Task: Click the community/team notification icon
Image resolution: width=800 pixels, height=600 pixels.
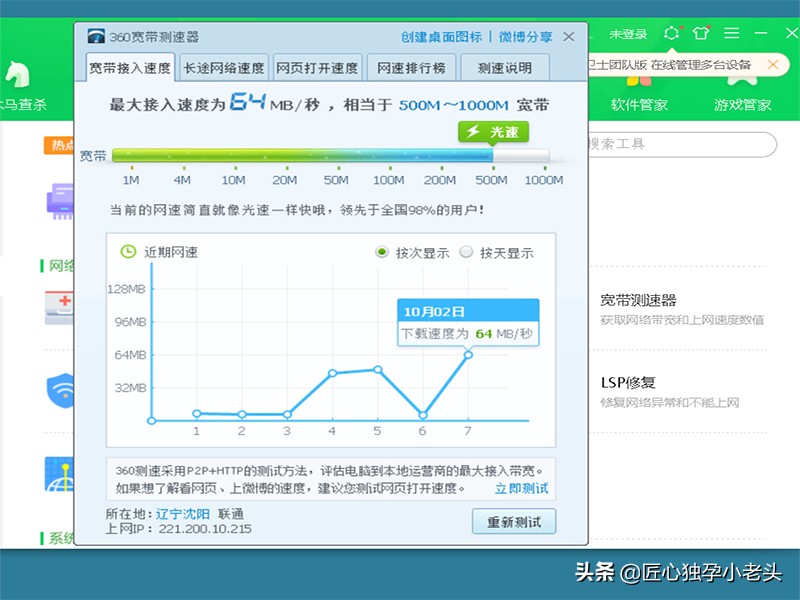Action: pos(671,33)
